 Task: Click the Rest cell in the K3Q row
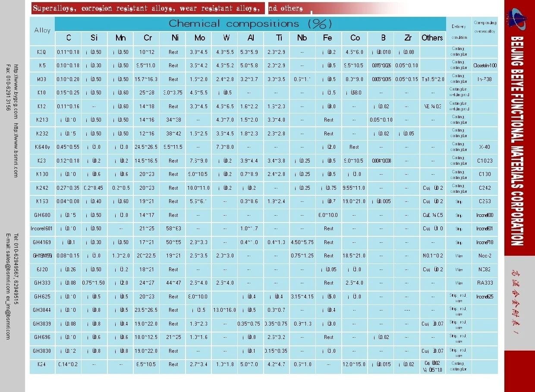174,52
